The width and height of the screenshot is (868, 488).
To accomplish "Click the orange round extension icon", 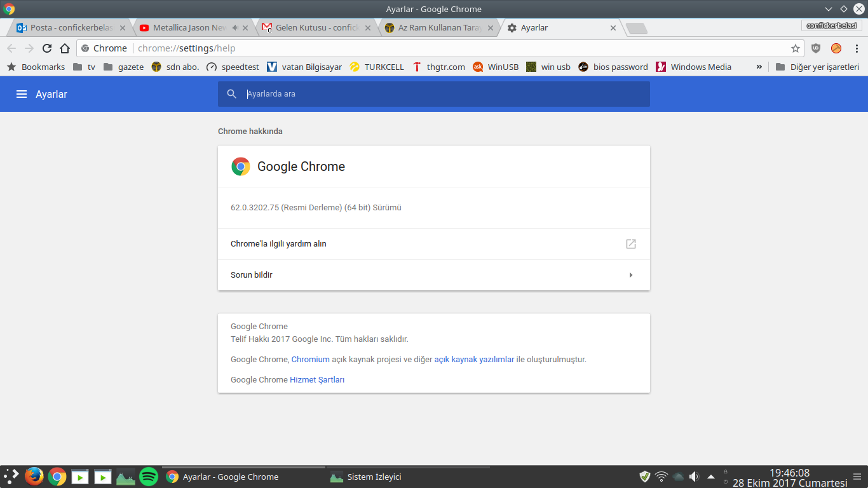I will pyautogui.click(x=836, y=48).
